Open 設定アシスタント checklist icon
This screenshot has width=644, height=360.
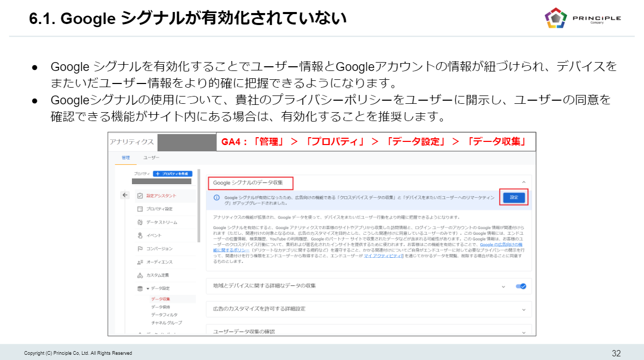140,196
